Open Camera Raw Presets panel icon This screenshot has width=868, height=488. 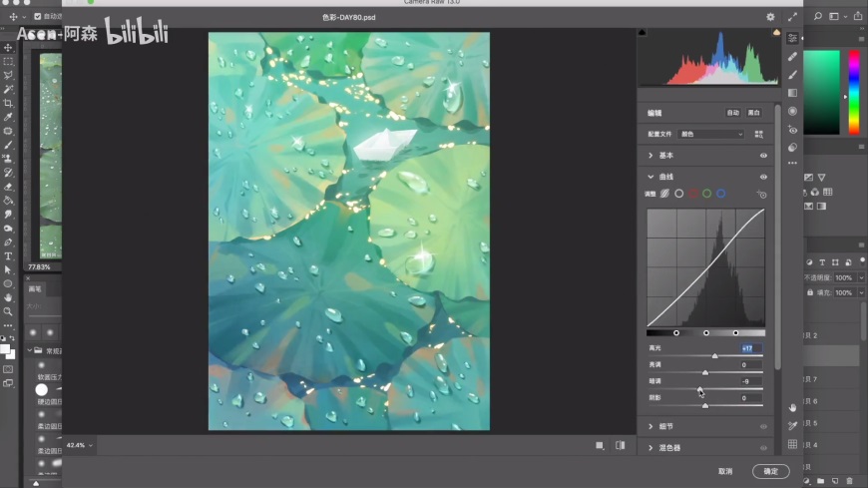click(x=793, y=148)
